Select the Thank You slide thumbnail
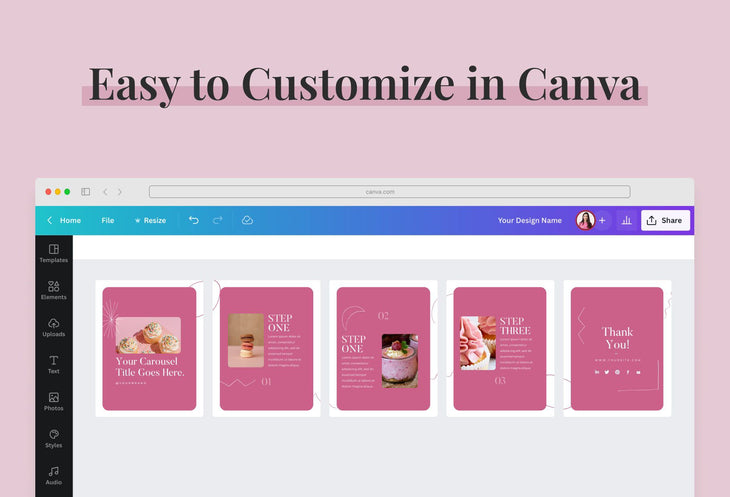The image size is (730, 497). tap(616, 348)
